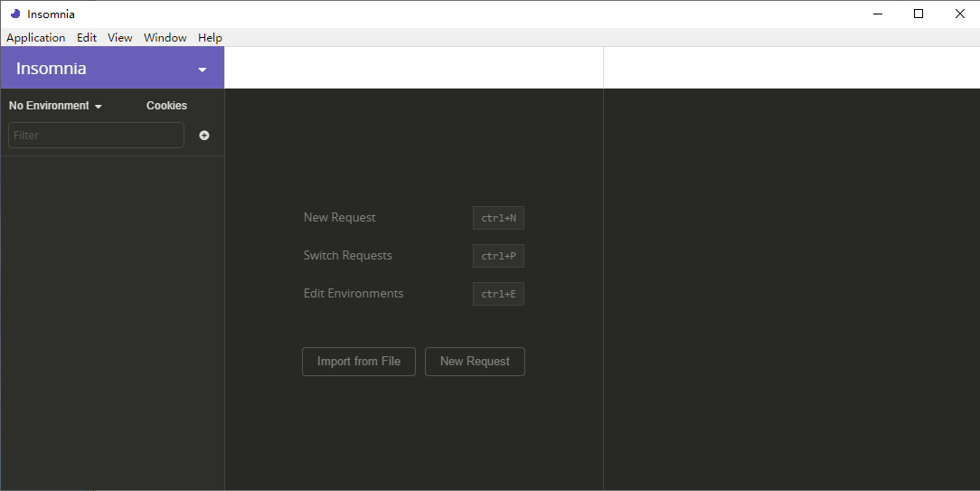This screenshot has width=980, height=491.
Task: Click the Switch Requests label
Action: (347, 256)
